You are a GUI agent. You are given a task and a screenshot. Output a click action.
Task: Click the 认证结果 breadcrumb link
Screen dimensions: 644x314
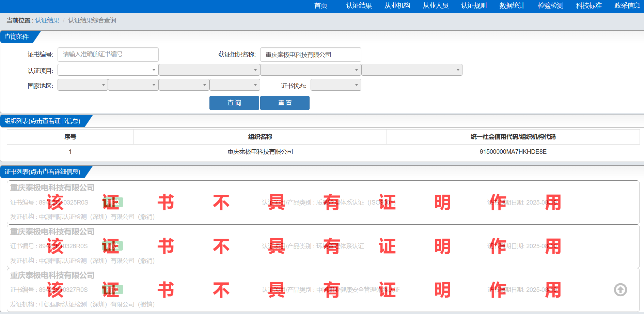coord(47,20)
